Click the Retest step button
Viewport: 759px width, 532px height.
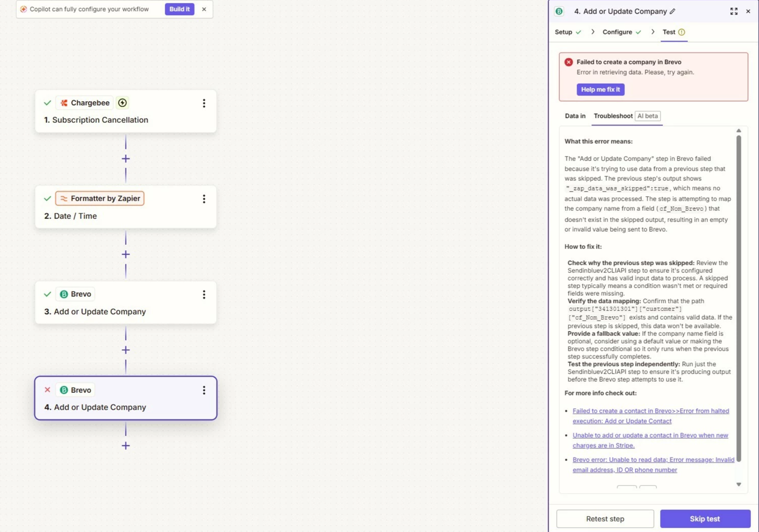(x=605, y=518)
